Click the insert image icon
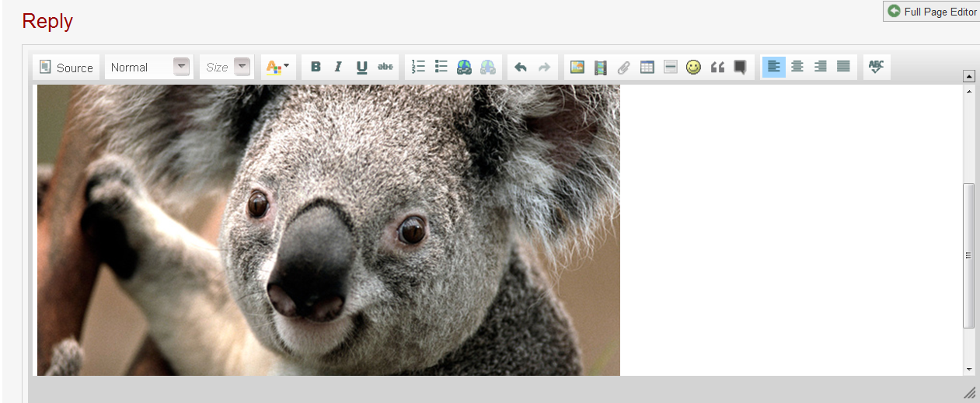980x403 pixels. (577, 67)
